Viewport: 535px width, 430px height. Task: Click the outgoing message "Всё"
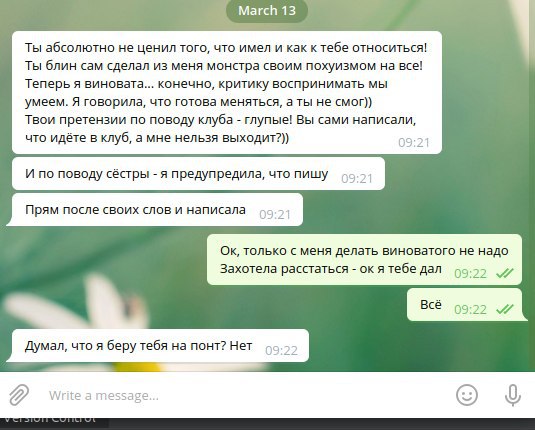point(467,304)
